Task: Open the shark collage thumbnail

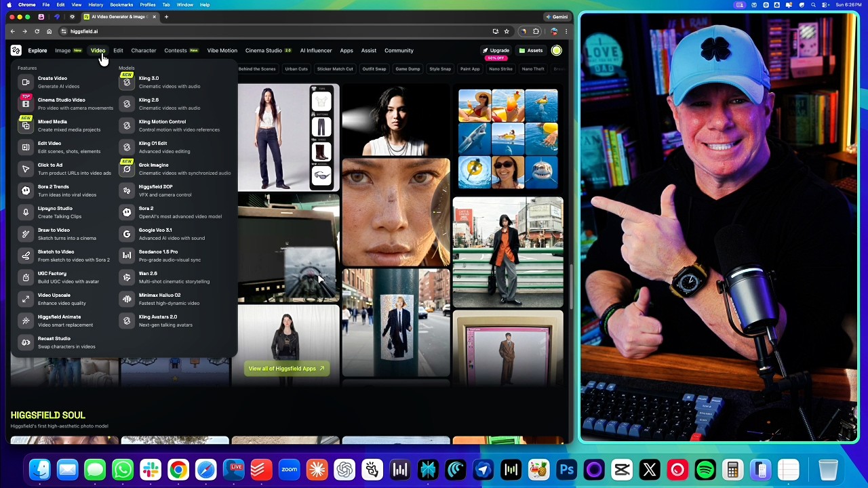Action: (508, 139)
